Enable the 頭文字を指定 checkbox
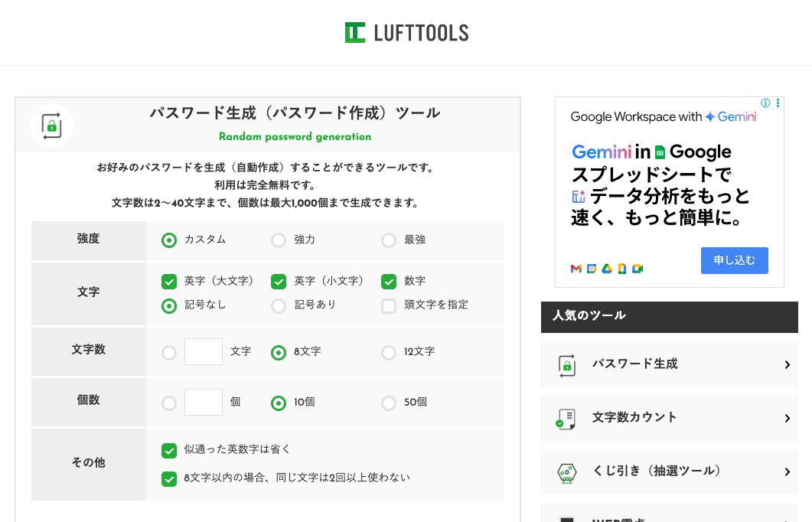Viewport: 812px width, 522px height. [x=389, y=305]
